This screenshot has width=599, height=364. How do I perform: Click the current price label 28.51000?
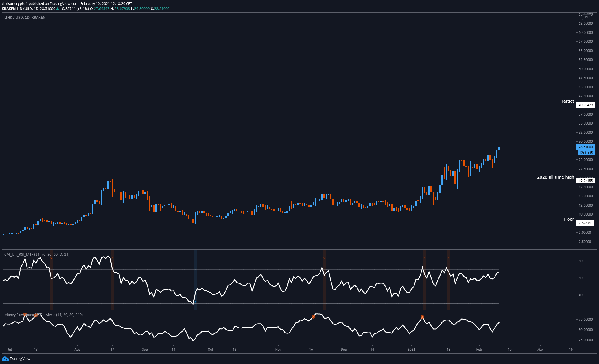586,147
